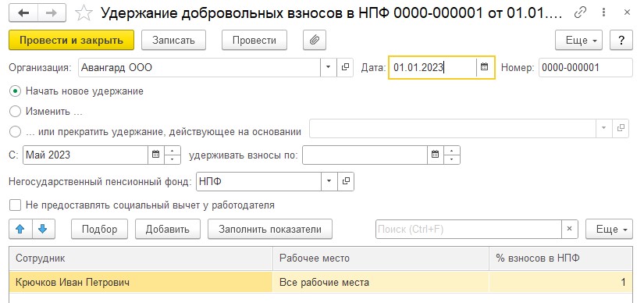Expand the basis document dropdown arrow

coord(603,128)
